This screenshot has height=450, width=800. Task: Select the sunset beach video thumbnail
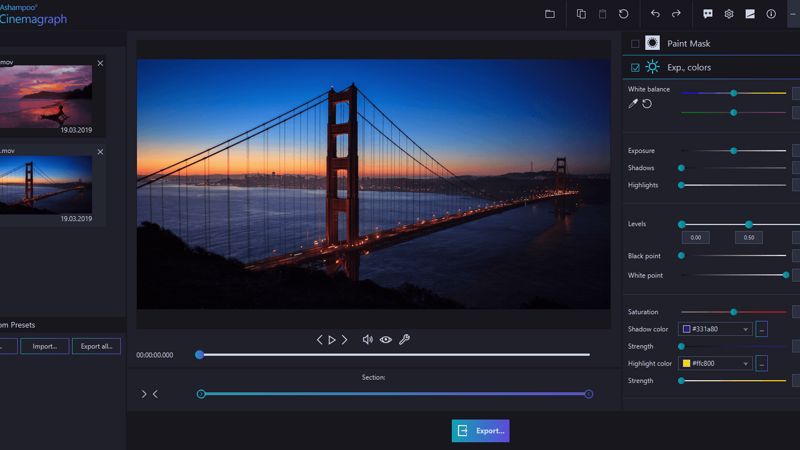(46, 96)
